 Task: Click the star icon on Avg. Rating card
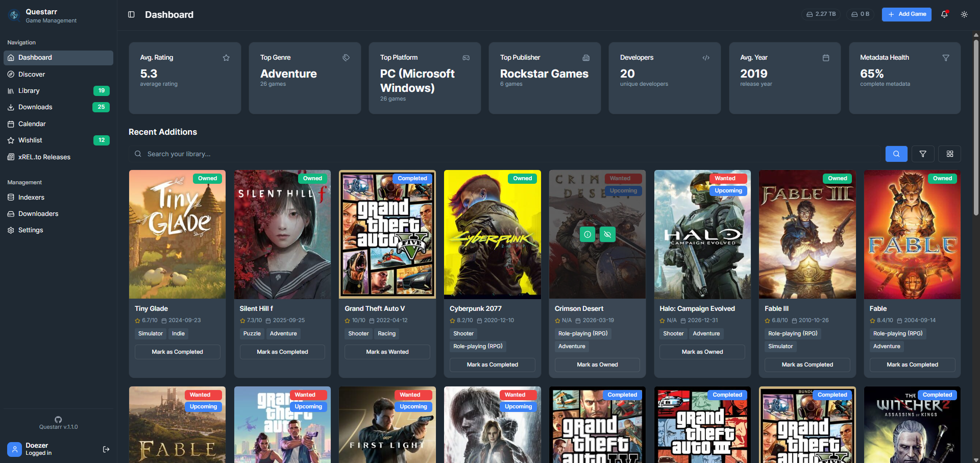[226, 58]
